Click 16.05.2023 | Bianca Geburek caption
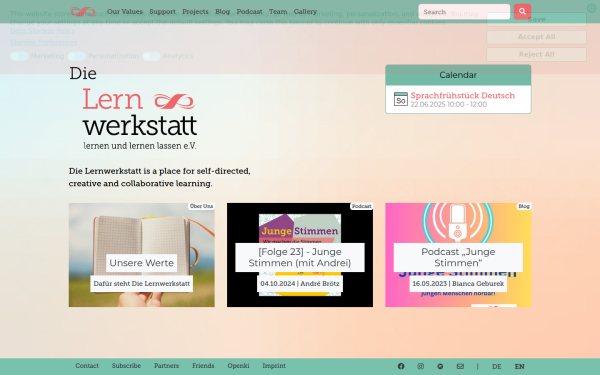 458,284
